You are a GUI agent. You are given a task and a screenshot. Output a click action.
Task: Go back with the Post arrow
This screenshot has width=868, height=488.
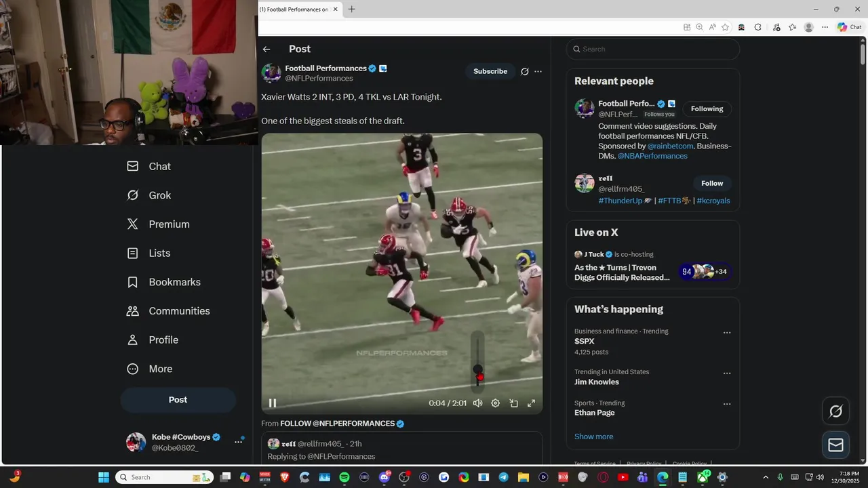[267, 49]
